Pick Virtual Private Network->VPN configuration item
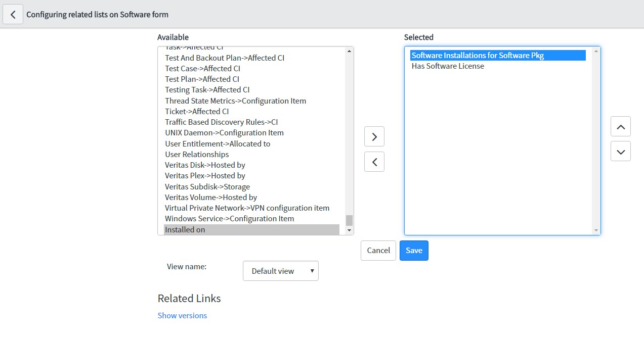This screenshot has width=644, height=341. point(247,208)
